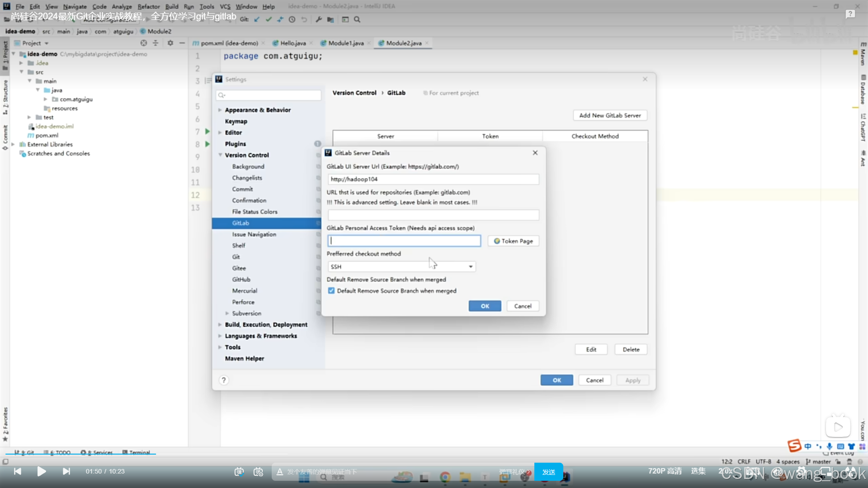Click the Settings help question mark
This screenshot has height=488, width=868.
point(224,380)
